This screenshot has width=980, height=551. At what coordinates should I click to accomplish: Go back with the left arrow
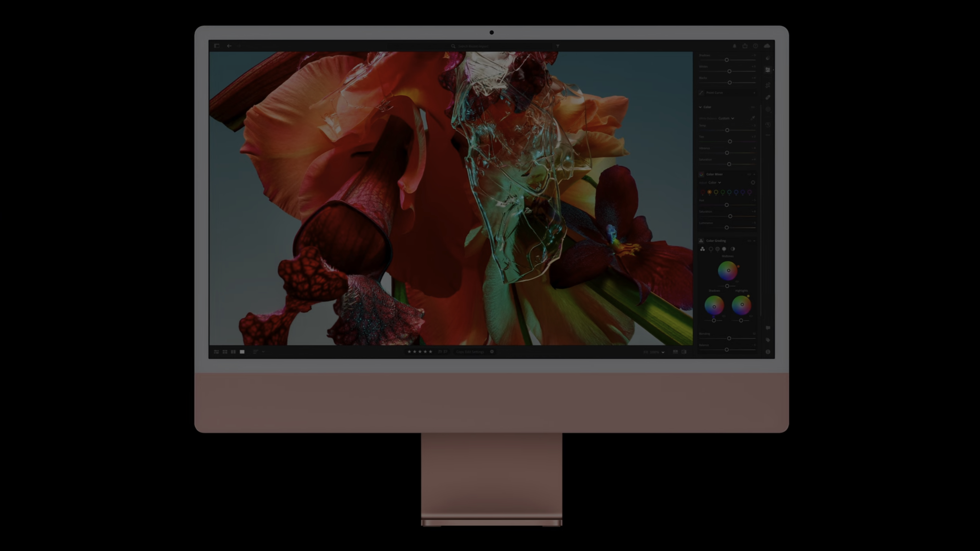click(229, 46)
